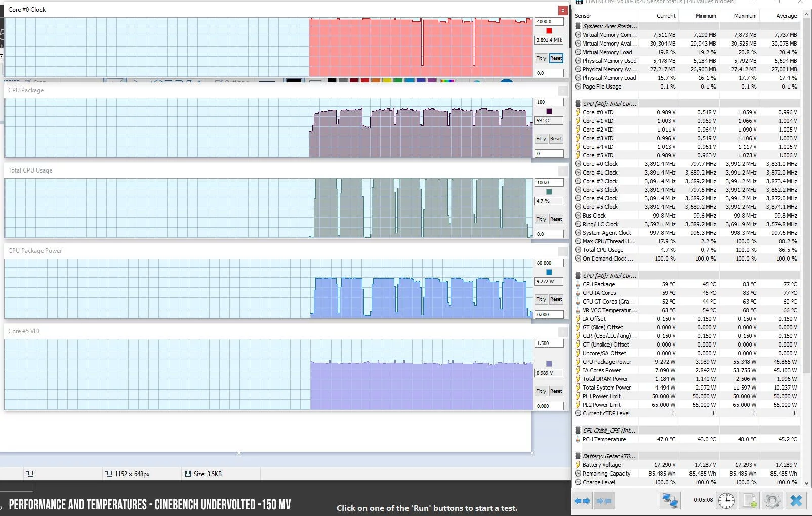Pick the red color swatch of Core #0 Clock
The height and width of the screenshot is (516, 812).
click(x=549, y=31)
